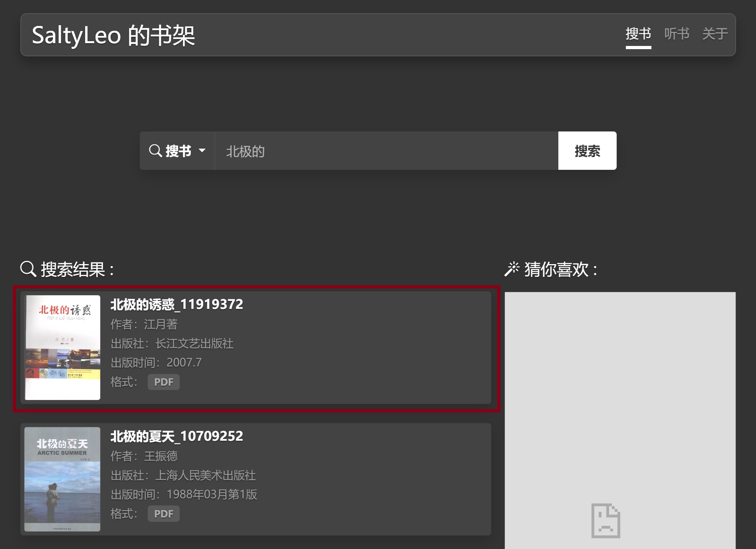
Task: Click the PDF format badge on 北极的诱惑
Action: click(x=163, y=382)
